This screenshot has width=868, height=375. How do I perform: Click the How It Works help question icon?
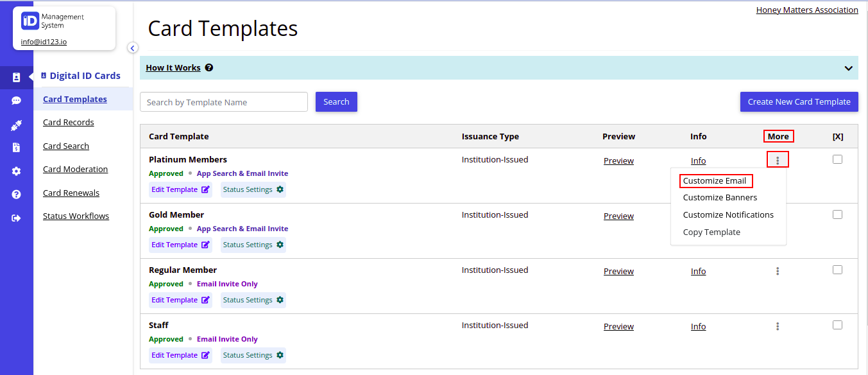pos(209,67)
